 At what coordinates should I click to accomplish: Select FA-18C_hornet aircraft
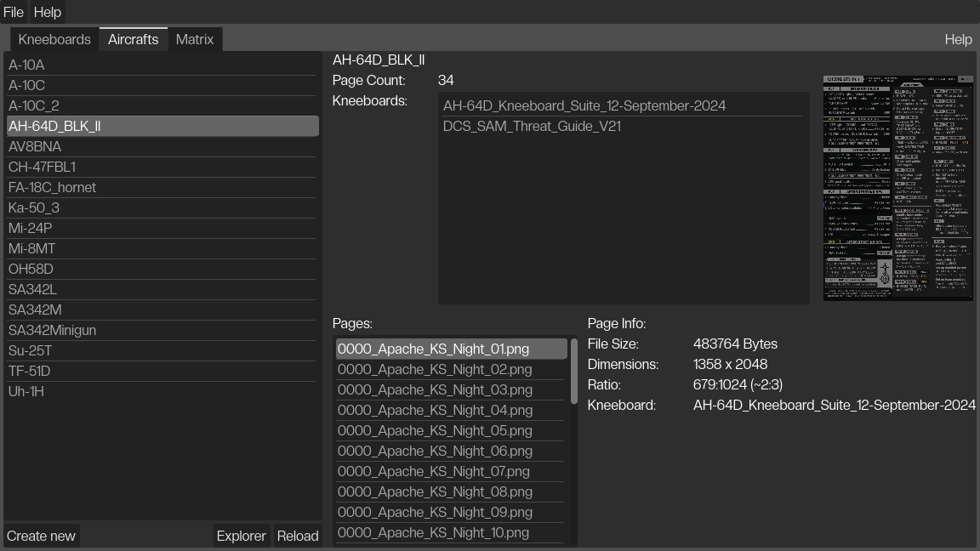tap(52, 187)
